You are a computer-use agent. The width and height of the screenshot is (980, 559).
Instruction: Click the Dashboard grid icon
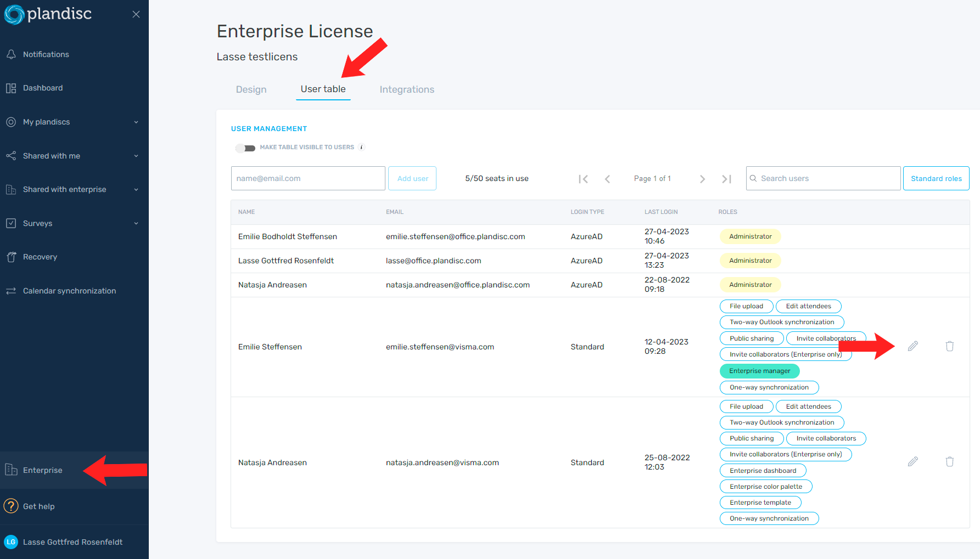point(11,88)
